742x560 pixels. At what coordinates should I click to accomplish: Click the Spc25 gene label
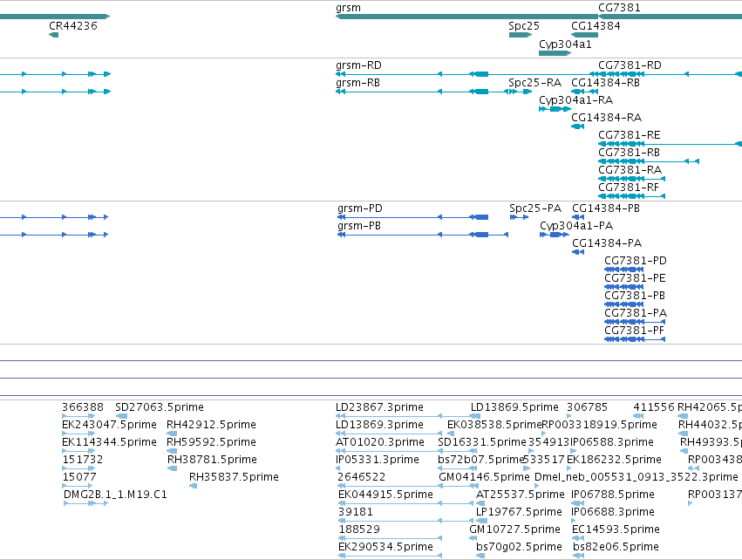524,26
